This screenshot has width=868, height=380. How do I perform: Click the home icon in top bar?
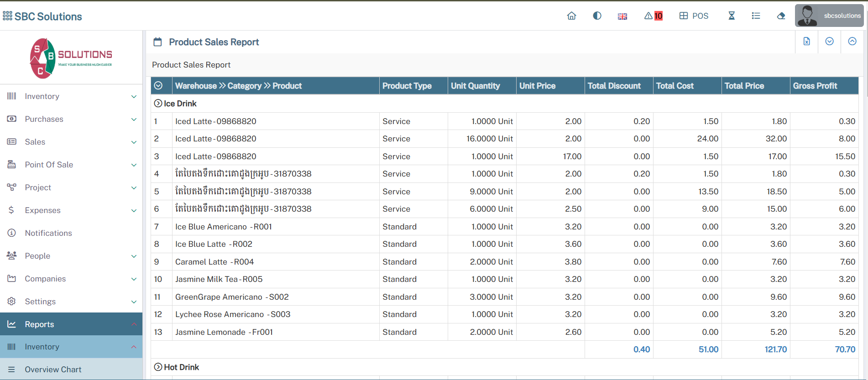pos(571,16)
